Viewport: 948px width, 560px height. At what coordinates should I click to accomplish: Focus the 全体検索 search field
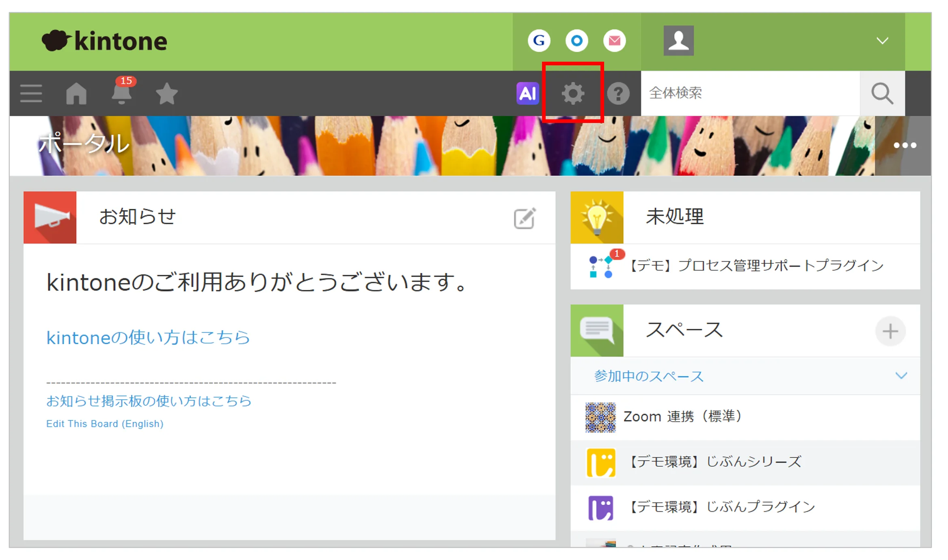coord(750,93)
